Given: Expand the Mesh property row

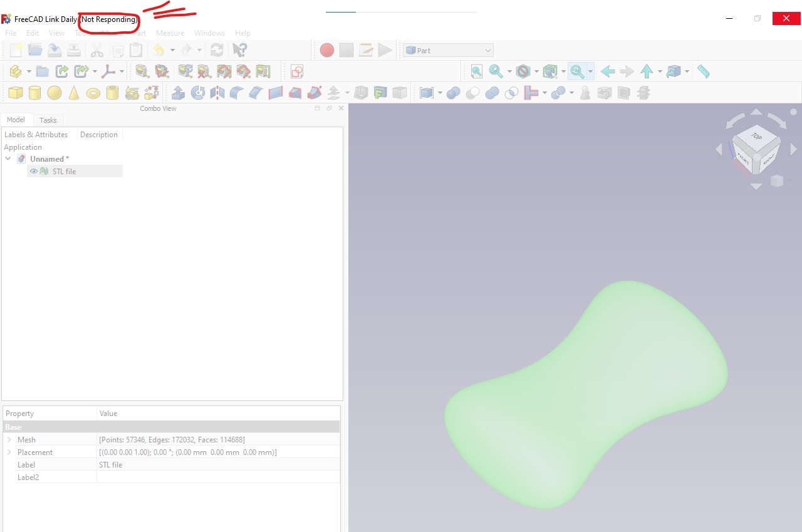Looking at the screenshot, I should (9, 439).
